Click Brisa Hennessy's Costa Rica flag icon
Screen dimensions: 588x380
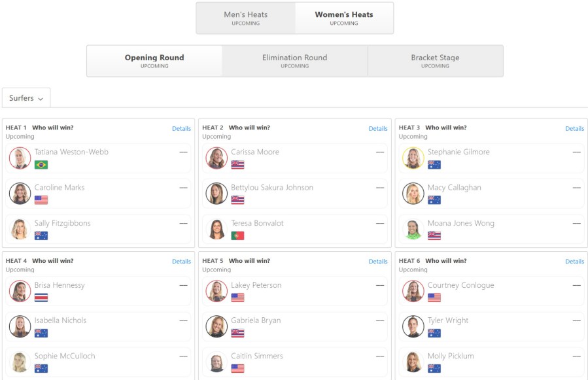click(x=41, y=298)
